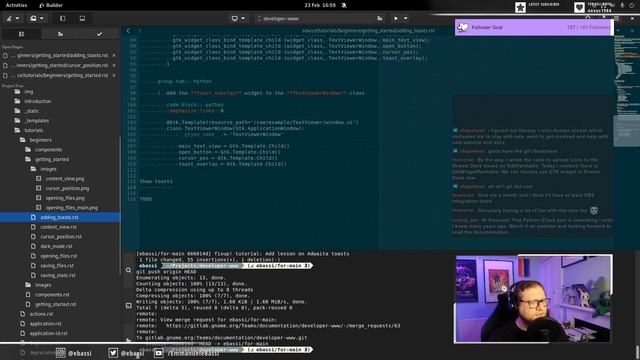The width and height of the screenshot is (640, 360).
Task: Click the build project icon
Action: coord(380,18)
